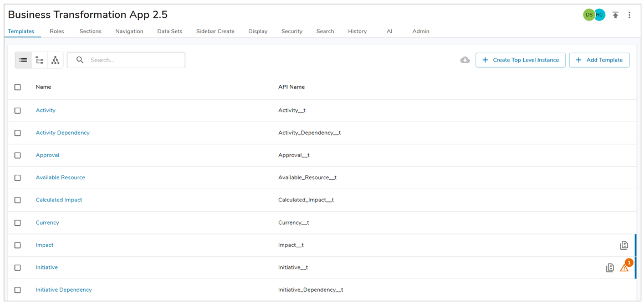644x304 pixels.
Task: Switch to list view icon
Action: point(23,60)
